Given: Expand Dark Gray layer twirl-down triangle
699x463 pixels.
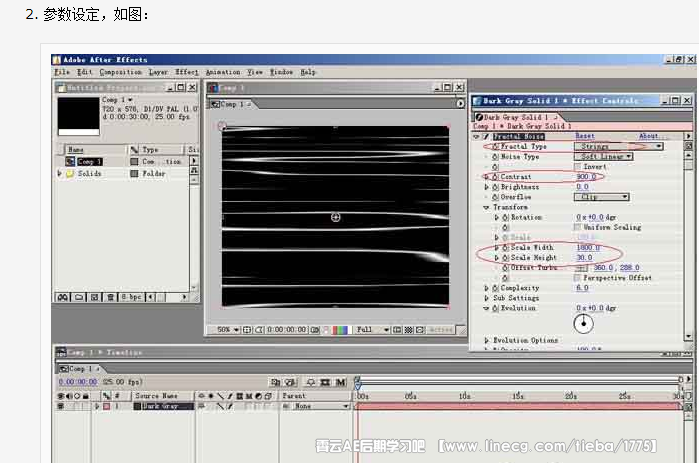Looking at the screenshot, I should click(x=97, y=406).
